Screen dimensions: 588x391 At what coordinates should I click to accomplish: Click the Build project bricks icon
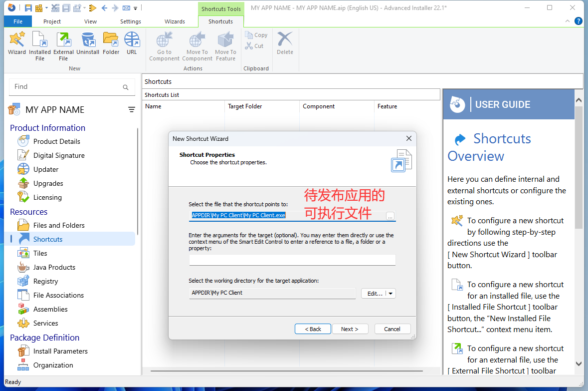(38, 8)
